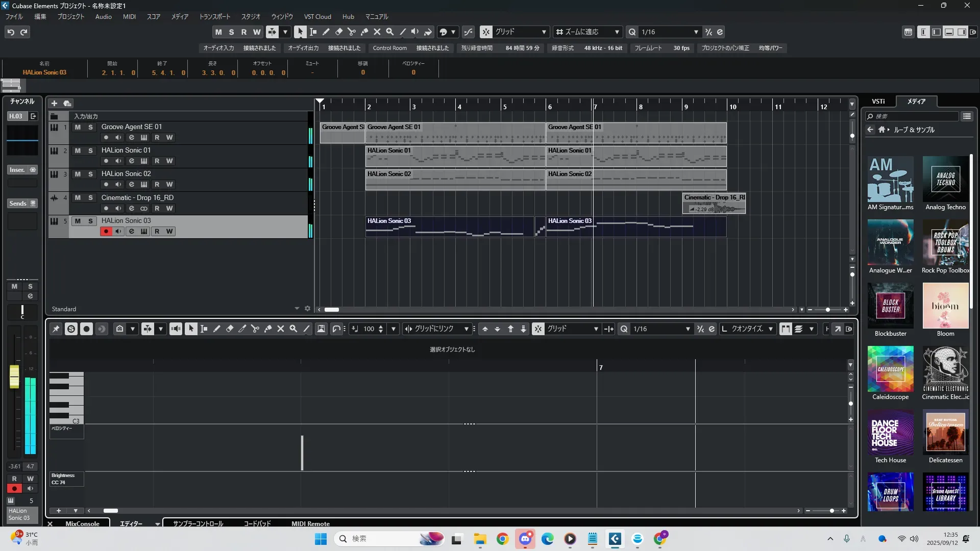Image resolution: width=980 pixels, height=551 pixels.
Task: Select the Glue tool in main toolbar
Action: click(364, 32)
